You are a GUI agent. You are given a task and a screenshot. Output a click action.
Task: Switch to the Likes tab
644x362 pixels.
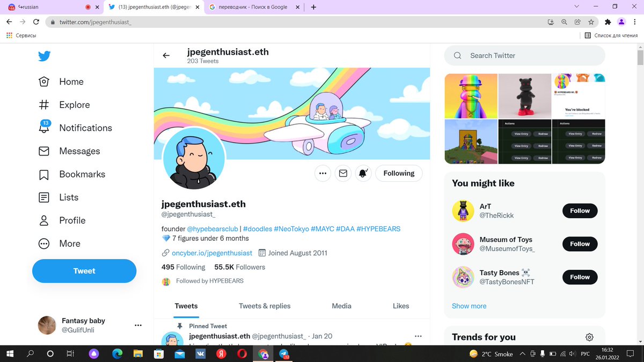tap(401, 306)
